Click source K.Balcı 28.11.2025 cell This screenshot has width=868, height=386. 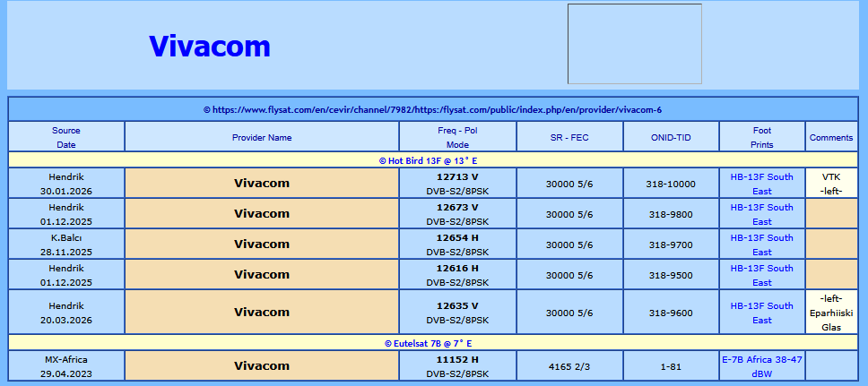coord(66,244)
